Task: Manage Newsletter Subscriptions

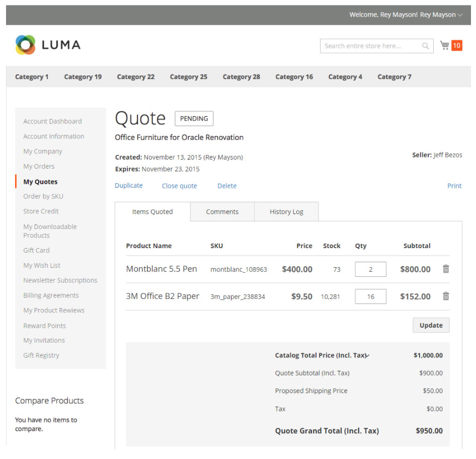Action: (x=60, y=280)
